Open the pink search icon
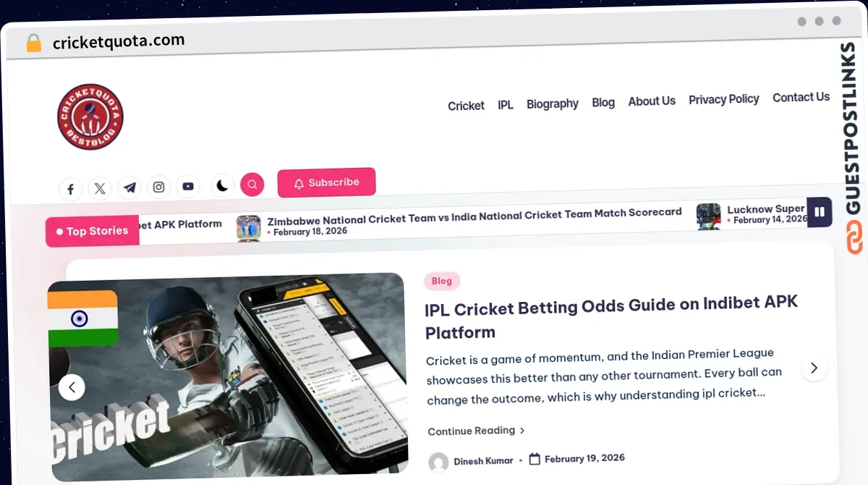 252,185
